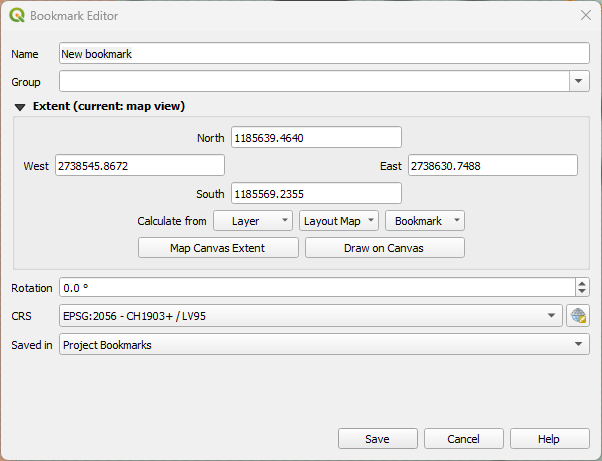The width and height of the screenshot is (602, 461).
Task: Click the QGIS logo in title bar
Action: pyautogui.click(x=17, y=16)
